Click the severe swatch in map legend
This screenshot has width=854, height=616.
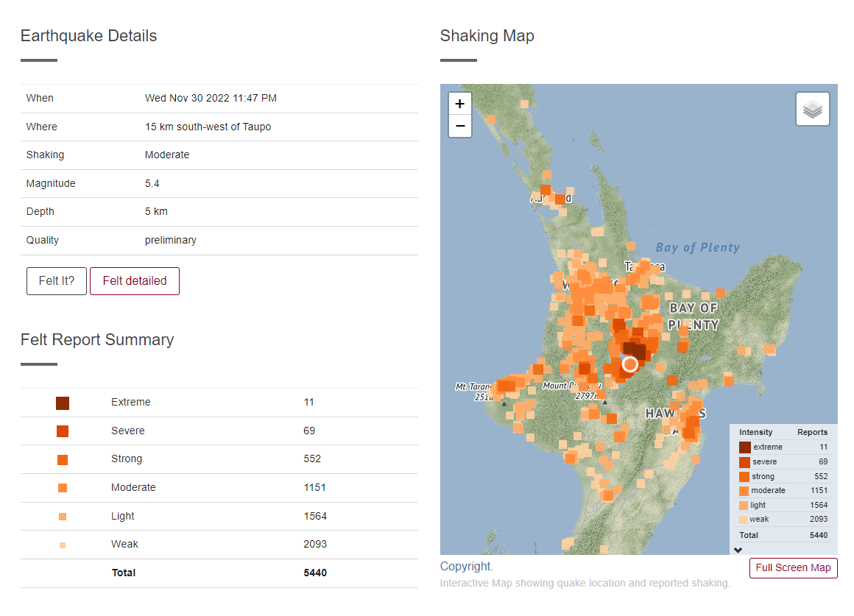pos(744,462)
